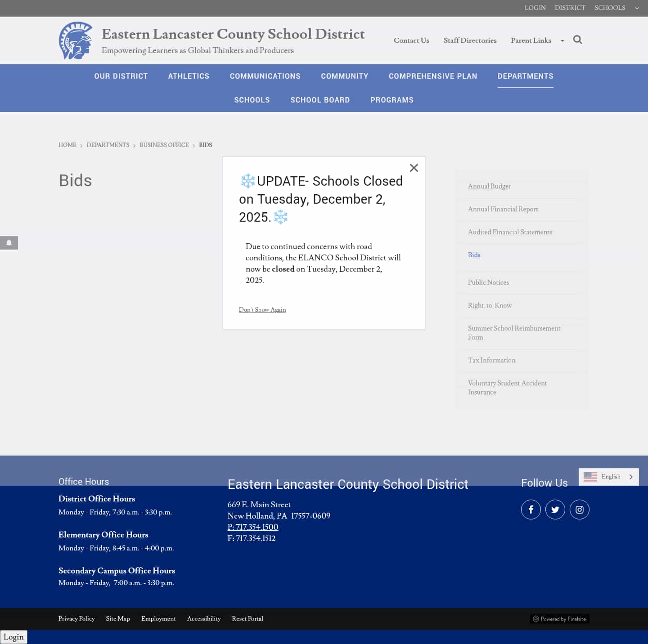Select Don't Show Again for the alert

click(262, 310)
